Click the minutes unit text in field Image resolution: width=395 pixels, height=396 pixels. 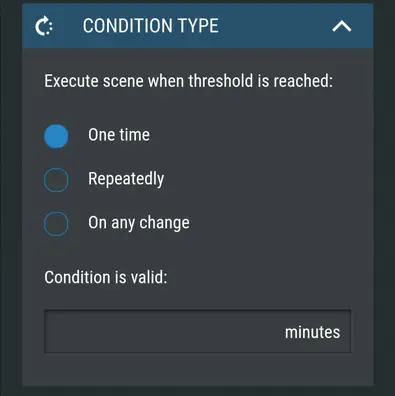click(x=312, y=332)
